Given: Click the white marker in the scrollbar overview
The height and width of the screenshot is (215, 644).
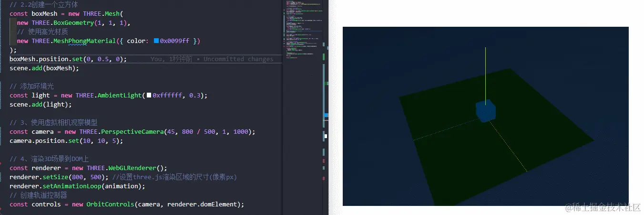Looking at the screenshot, I should (326, 136).
